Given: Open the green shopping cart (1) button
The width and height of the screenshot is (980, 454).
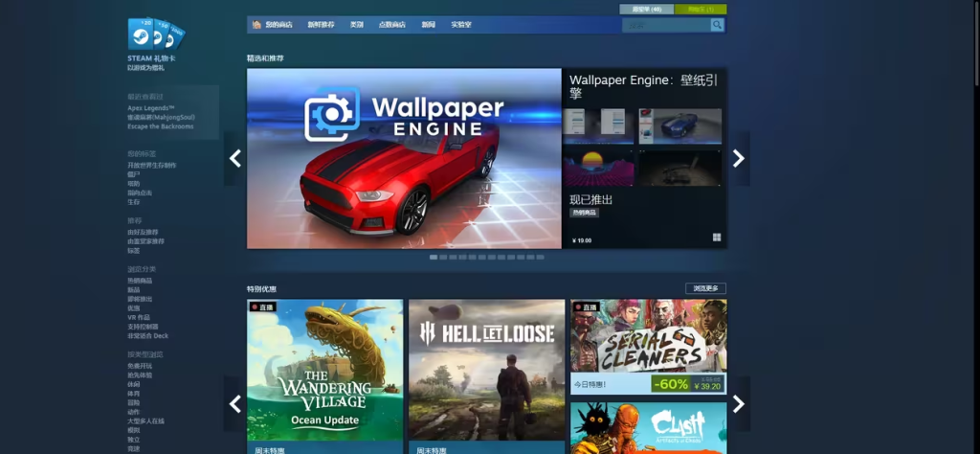Looking at the screenshot, I should tap(701, 10).
